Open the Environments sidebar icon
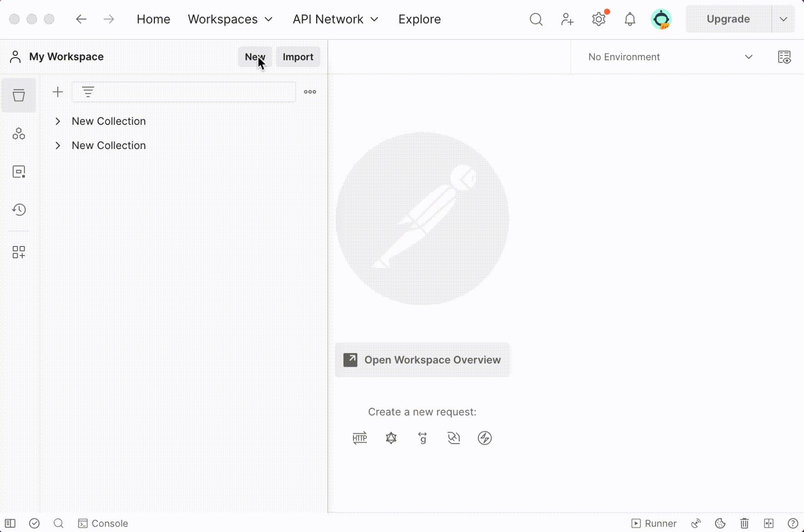This screenshot has width=804, height=532. click(19, 133)
